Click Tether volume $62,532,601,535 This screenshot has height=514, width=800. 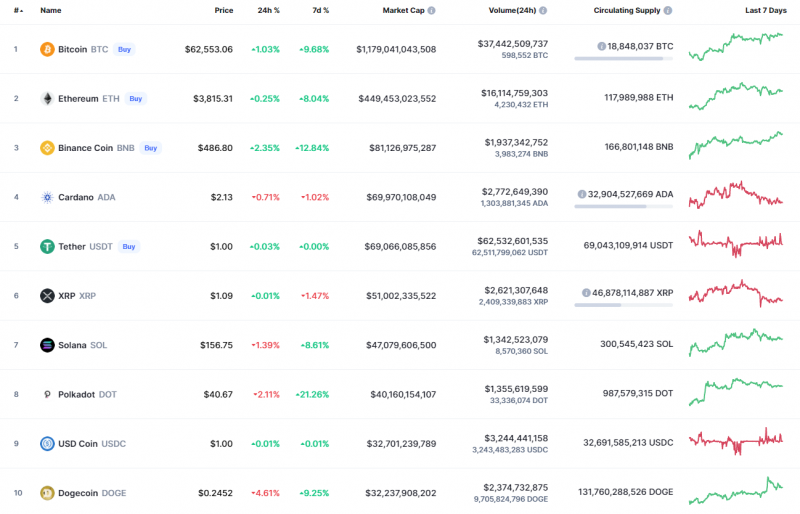pyautogui.click(x=512, y=240)
